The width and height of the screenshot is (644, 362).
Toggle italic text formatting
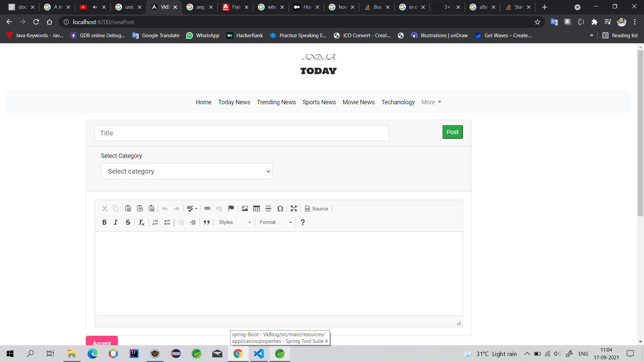(x=115, y=222)
